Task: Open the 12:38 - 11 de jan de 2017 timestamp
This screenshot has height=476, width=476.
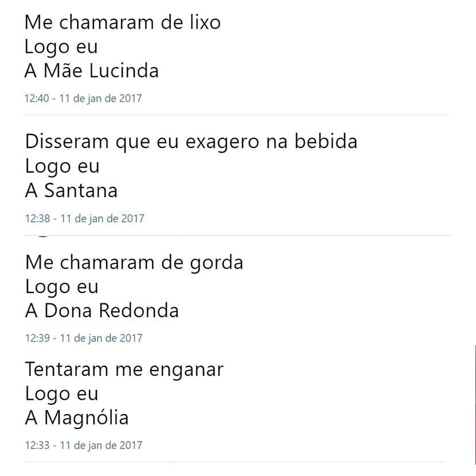Action: click(84, 219)
